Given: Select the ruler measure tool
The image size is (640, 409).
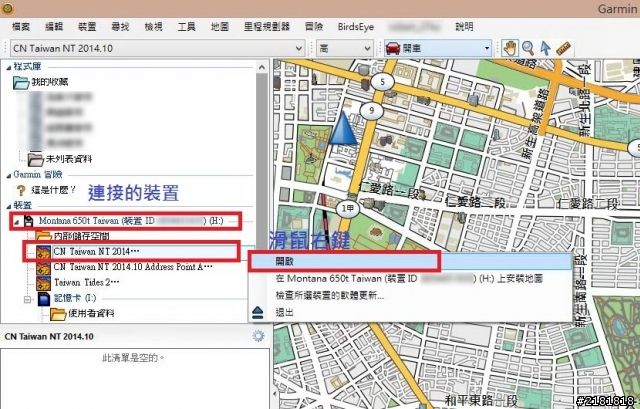Looking at the screenshot, I should click(563, 48).
